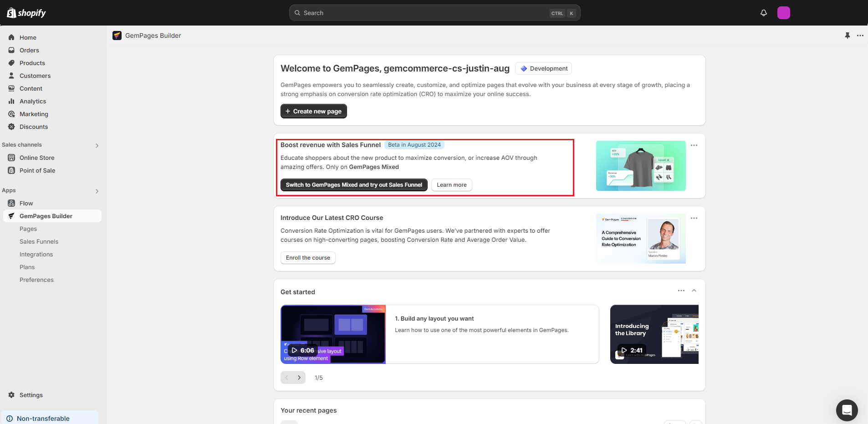This screenshot has width=868, height=424.
Task: Expand the Sales channels section
Action: coord(97,146)
